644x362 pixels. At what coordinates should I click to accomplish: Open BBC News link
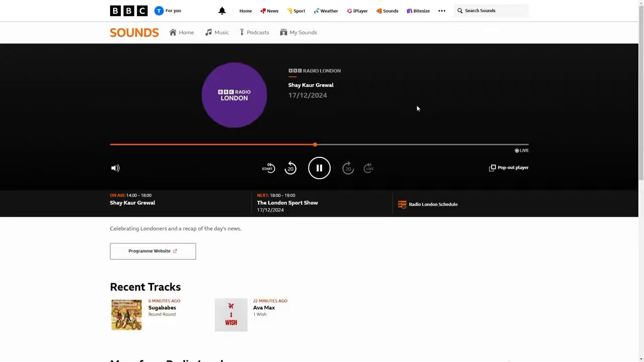(x=269, y=11)
